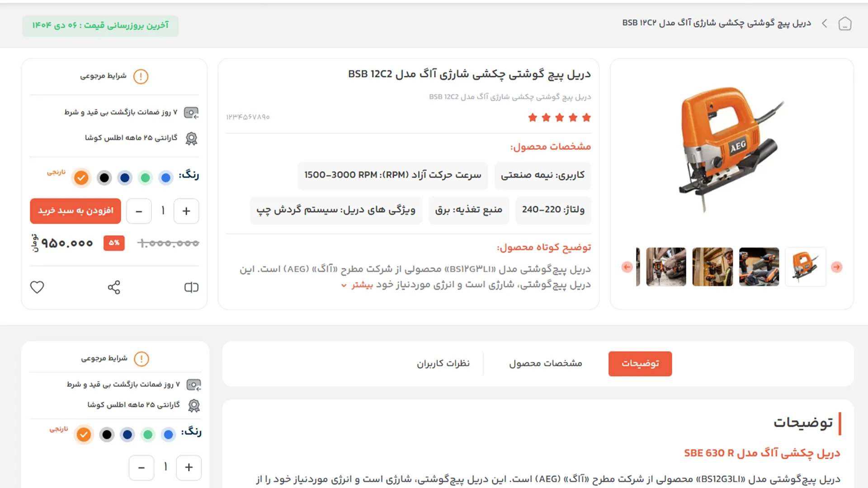
Task: Click the افزودن به سبد خرید button
Action: point(75,211)
